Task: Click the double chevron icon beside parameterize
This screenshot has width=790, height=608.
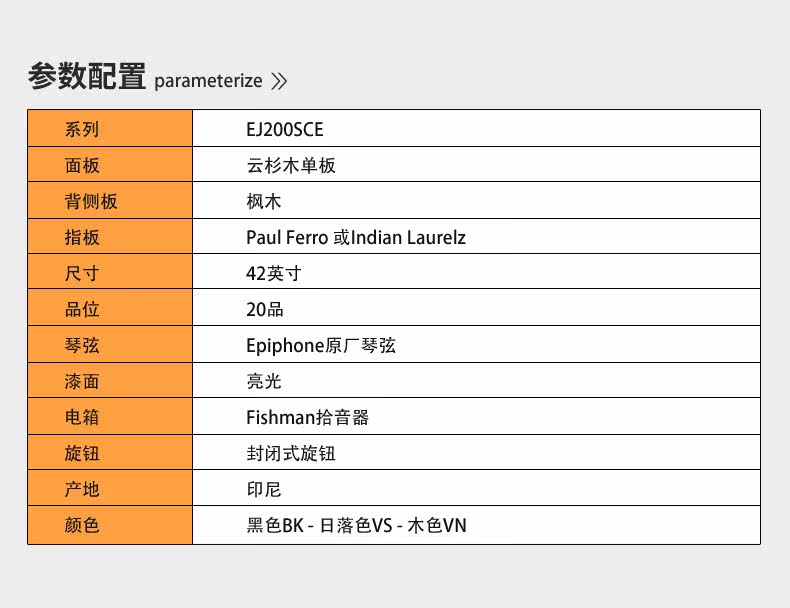Action: coord(279,82)
